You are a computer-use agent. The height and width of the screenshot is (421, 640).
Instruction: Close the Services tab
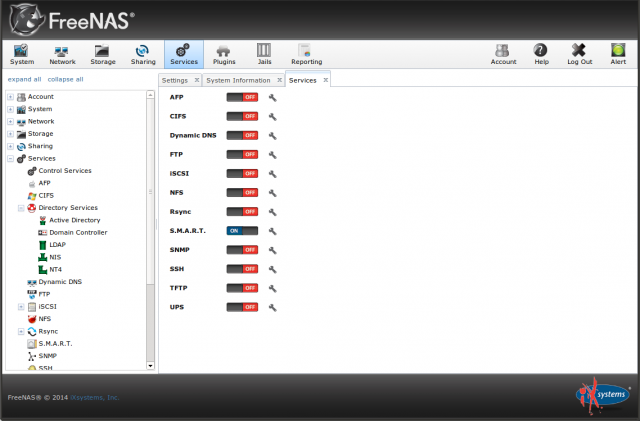click(326, 80)
